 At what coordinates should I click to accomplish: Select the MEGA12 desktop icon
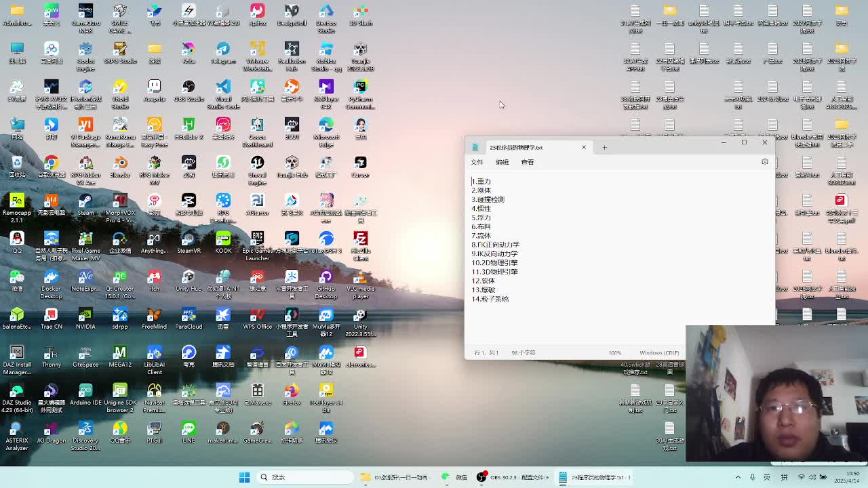[120, 357]
